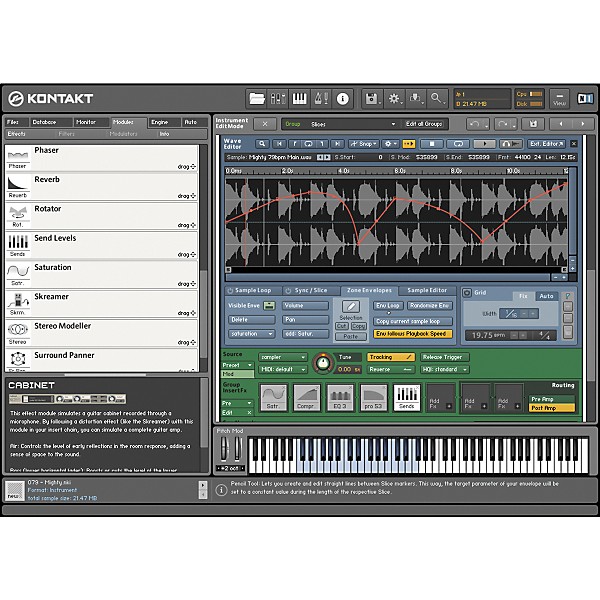Image resolution: width=600 pixels, height=600 pixels.
Task: Click Copy current sample loop
Action: 413,321
